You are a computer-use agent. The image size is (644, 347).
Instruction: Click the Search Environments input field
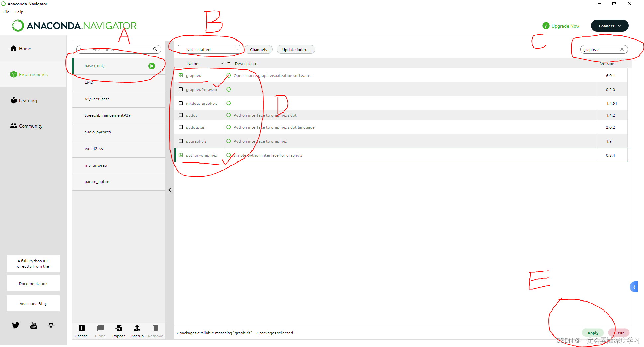pos(119,49)
